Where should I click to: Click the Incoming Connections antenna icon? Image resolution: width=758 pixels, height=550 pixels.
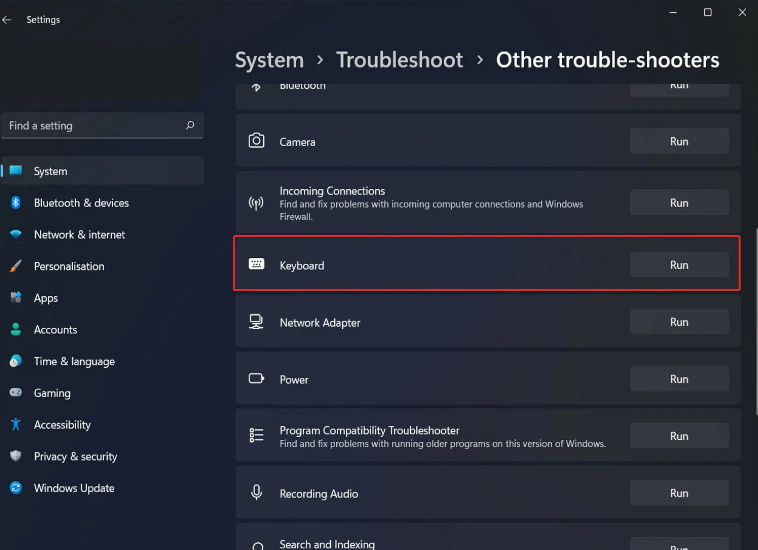(256, 203)
